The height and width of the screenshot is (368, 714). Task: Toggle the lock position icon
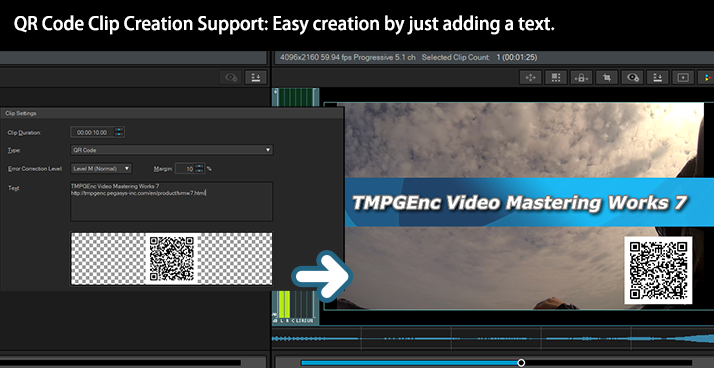581,77
